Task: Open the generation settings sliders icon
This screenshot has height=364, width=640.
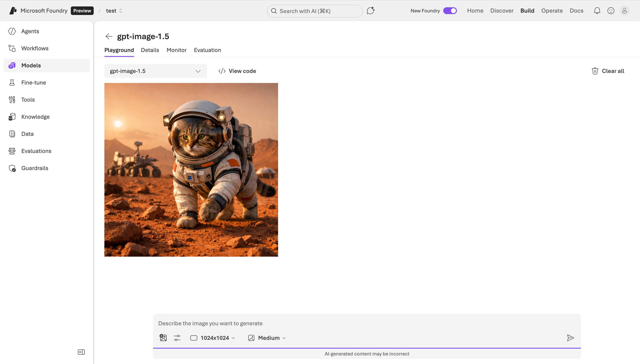Action: 177,338
